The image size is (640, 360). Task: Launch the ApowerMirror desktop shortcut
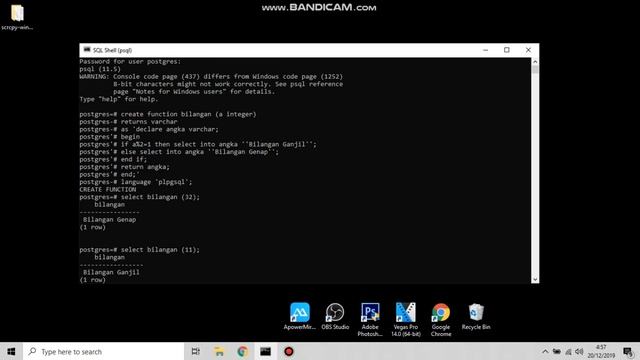300,316
